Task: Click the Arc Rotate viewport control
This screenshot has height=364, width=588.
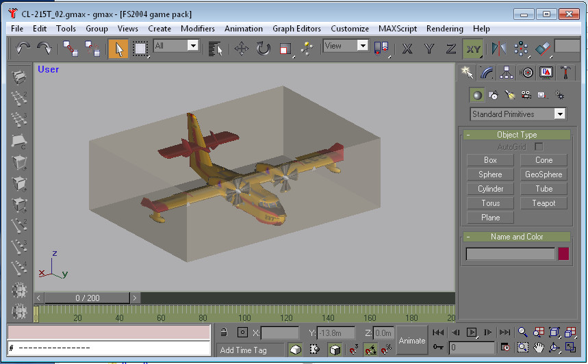Action: pyautogui.click(x=554, y=348)
